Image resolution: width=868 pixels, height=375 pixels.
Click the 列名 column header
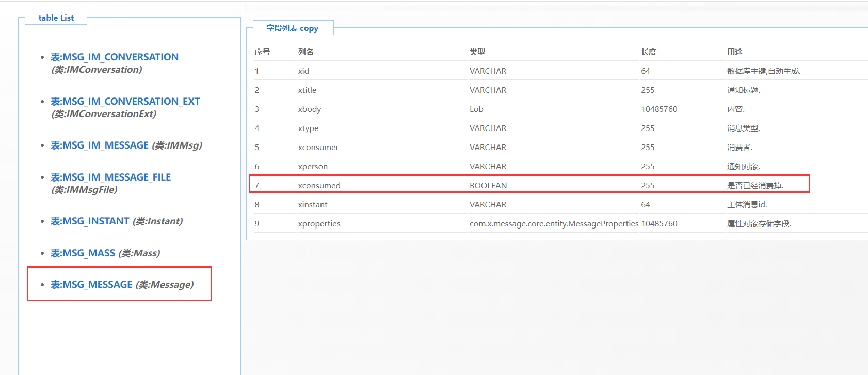coord(306,52)
